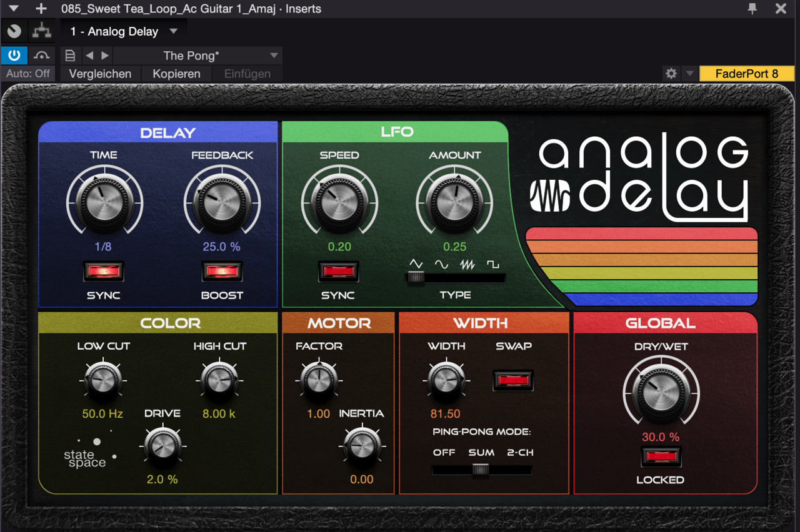Viewport: 800px width, 532px height.
Task: Click the feedback value 25.0 %
Action: point(222,247)
